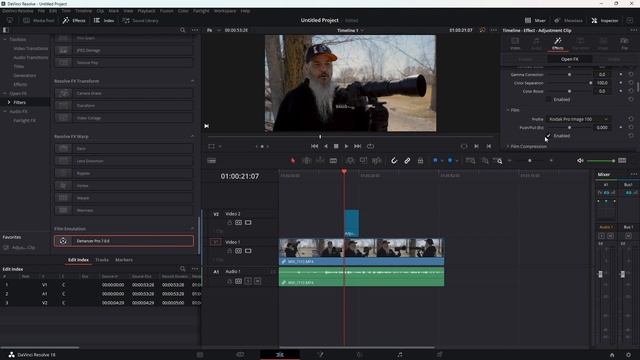Select the adjustment clip on Video 2
The image size is (640, 360).
pos(351,223)
